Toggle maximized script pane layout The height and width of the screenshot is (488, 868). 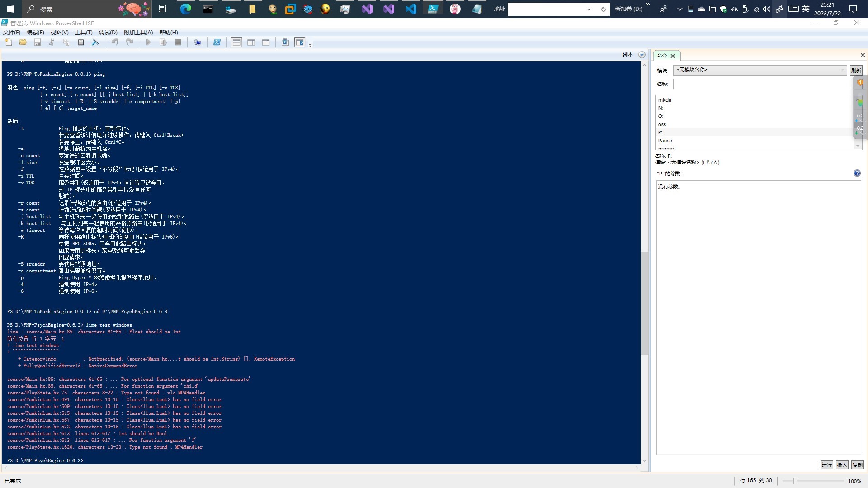[x=265, y=42]
